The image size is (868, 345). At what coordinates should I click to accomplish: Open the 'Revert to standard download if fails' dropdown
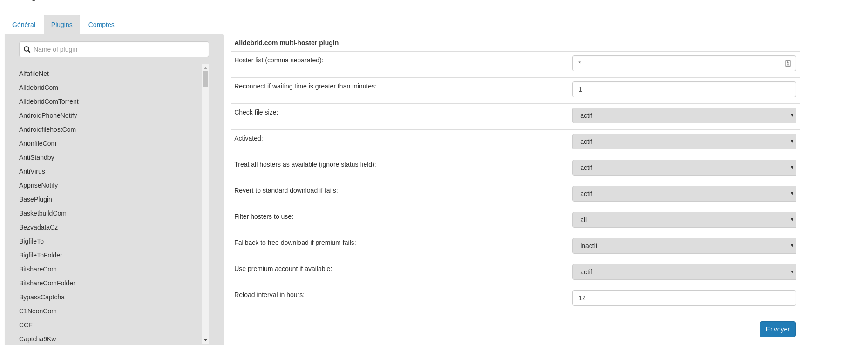click(x=684, y=193)
